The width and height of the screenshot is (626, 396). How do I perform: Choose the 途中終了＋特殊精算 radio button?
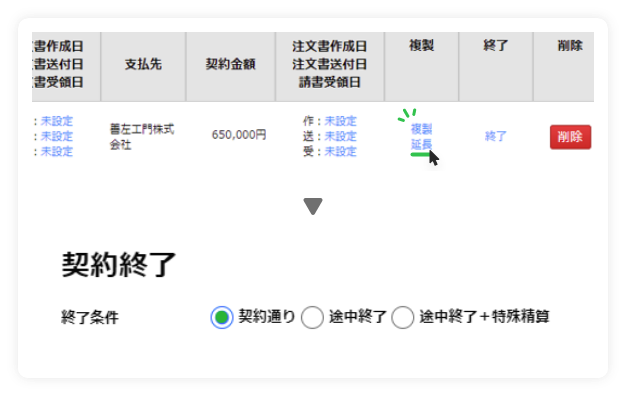point(402,317)
